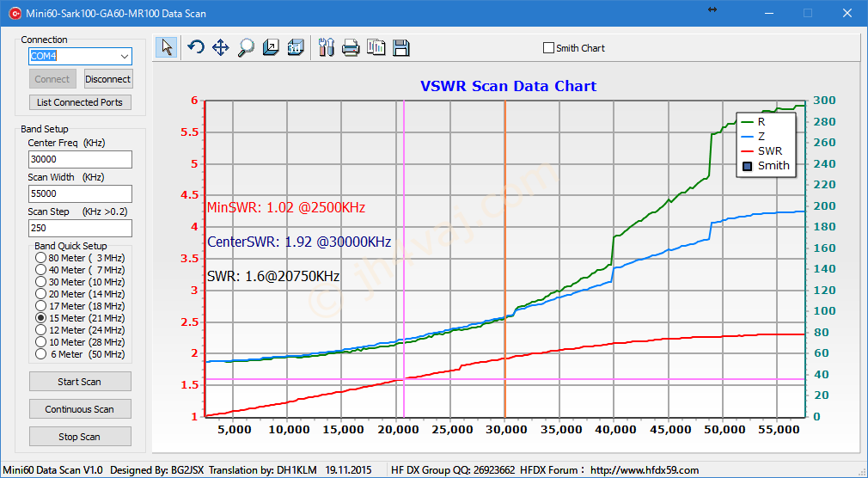Click the 30,000 x-axis label
Viewport: 868px width, 478px height.
(x=504, y=429)
